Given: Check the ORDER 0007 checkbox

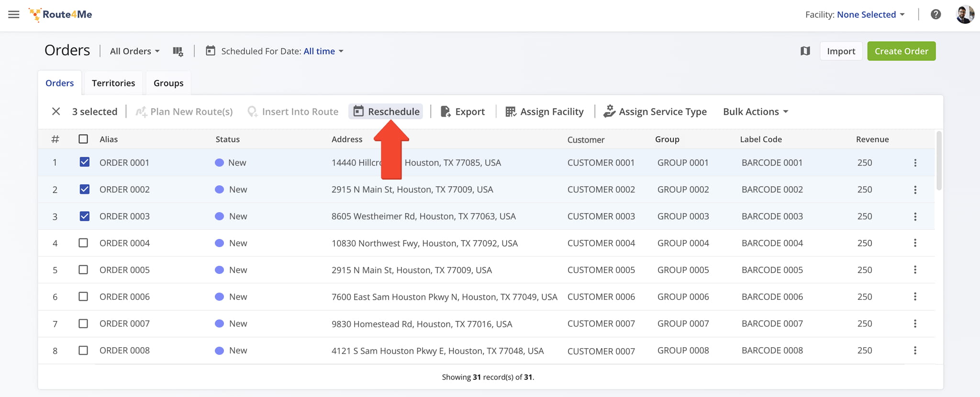Looking at the screenshot, I should (83, 324).
